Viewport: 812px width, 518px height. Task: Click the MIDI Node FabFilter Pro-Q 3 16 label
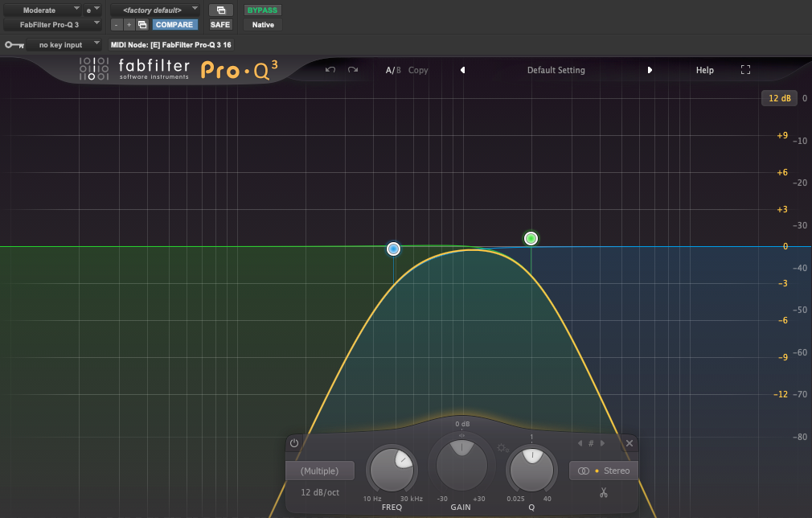pos(171,45)
